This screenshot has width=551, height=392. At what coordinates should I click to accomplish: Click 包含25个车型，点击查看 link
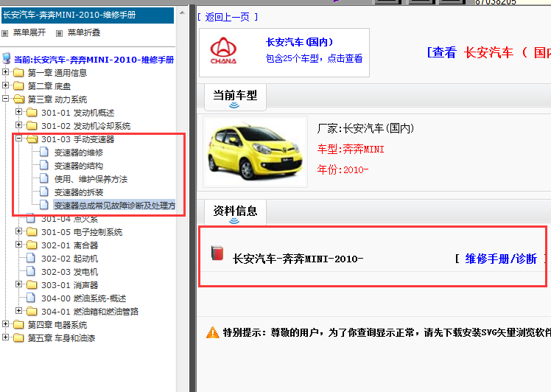314,58
